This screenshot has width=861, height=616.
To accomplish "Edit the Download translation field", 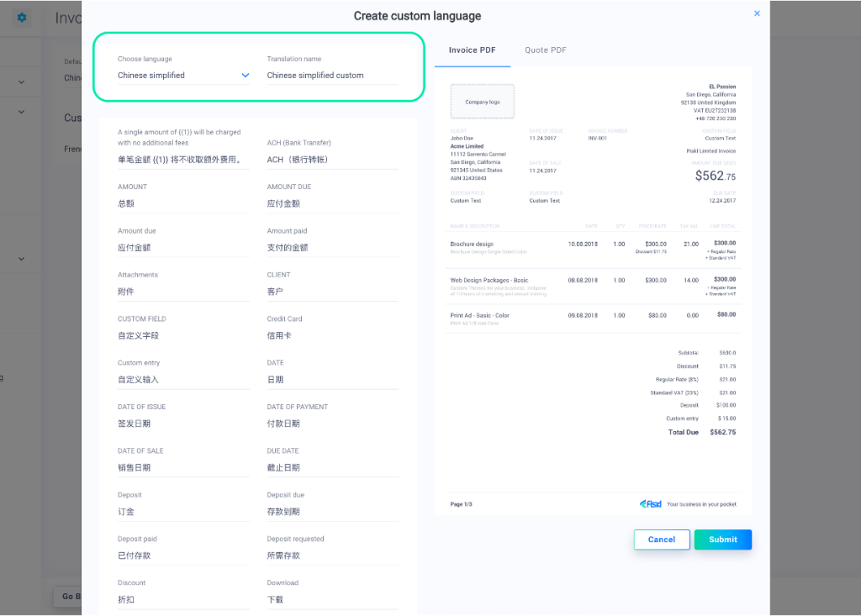I will tap(332, 599).
